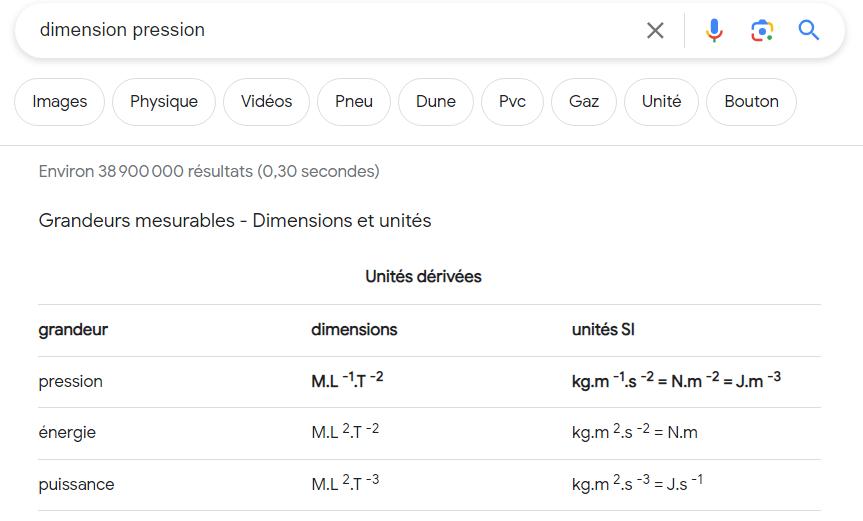Viewport: 863px width, 521px height.
Task: Choose the Dune filter chip
Action: click(x=436, y=102)
